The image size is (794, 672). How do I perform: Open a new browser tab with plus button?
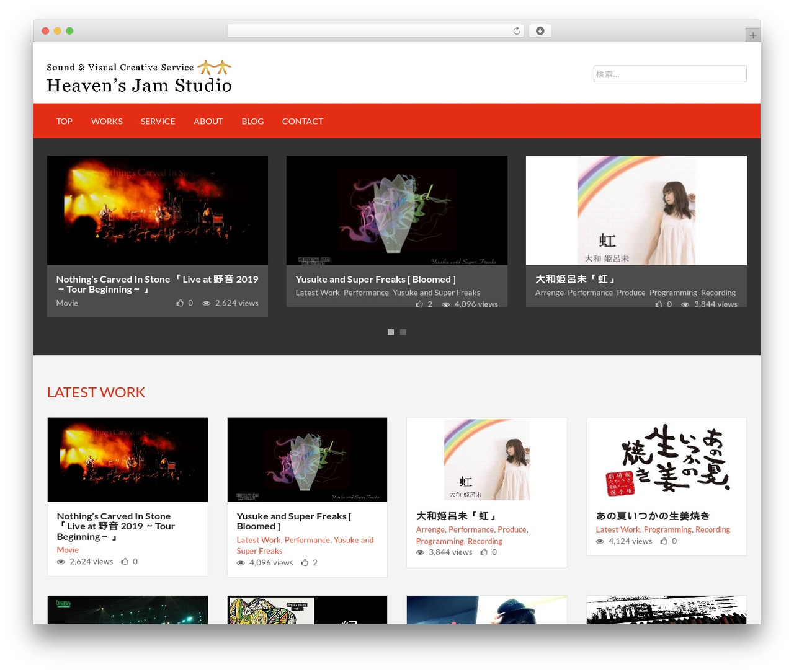[752, 35]
